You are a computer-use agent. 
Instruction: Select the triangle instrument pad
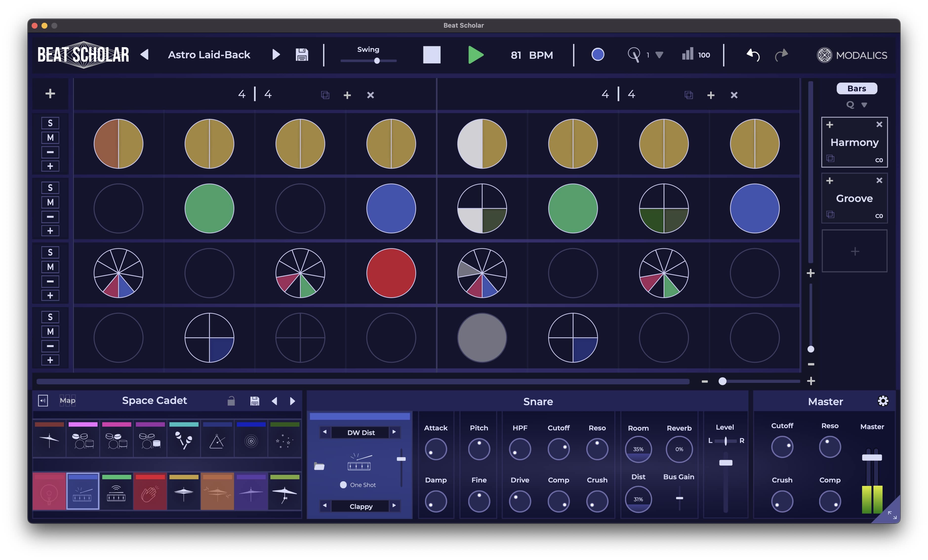coord(217,440)
